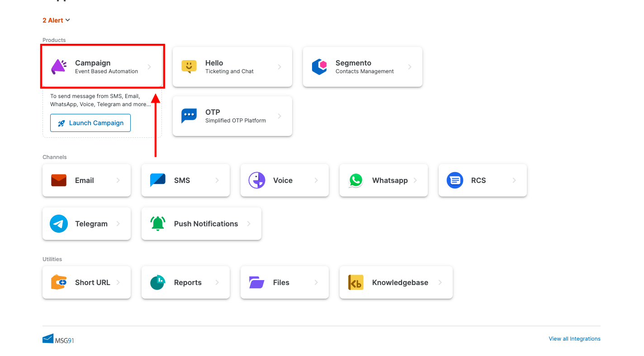The width and height of the screenshot is (644, 356).
Task: Open the Short URL label
Action: click(x=93, y=282)
